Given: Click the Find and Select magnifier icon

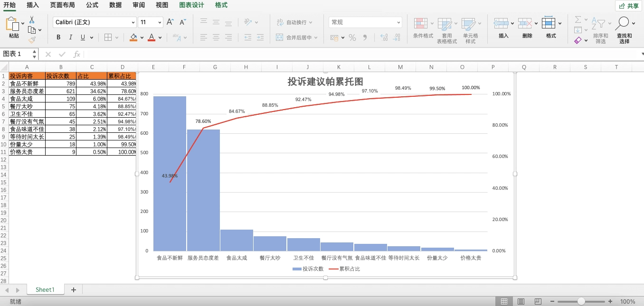Looking at the screenshot, I should click(622, 23).
